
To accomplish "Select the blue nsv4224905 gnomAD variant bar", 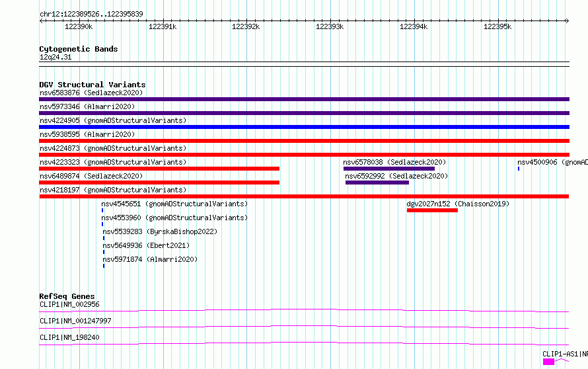I will click(304, 127).
